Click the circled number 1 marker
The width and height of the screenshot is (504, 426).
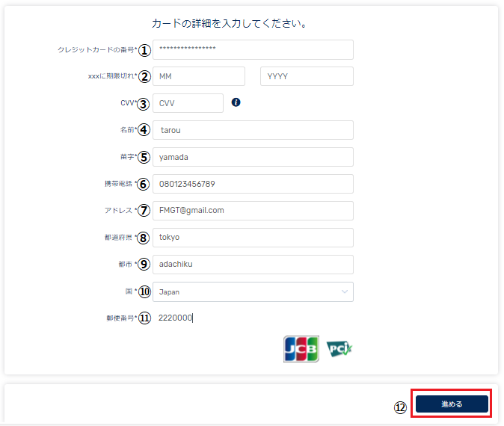click(144, 50)
